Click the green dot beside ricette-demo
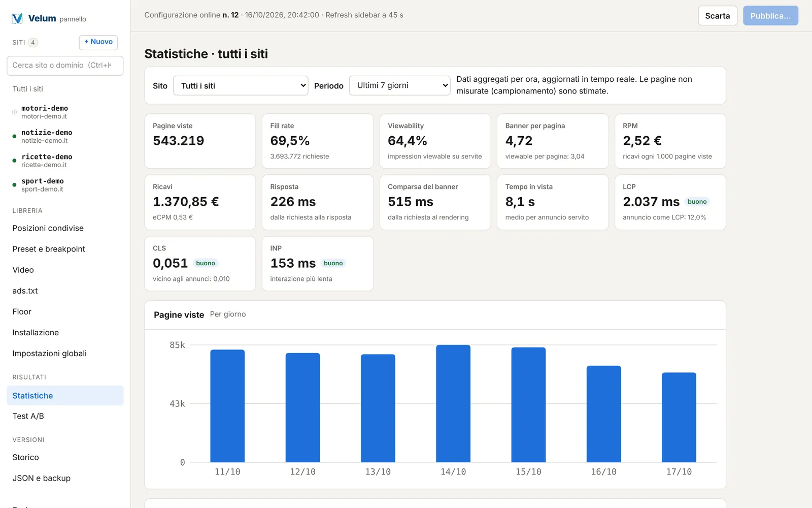Image resolution: width=812 pixels, height=508 pixels. pyautogui.click(x=14, y=161)
